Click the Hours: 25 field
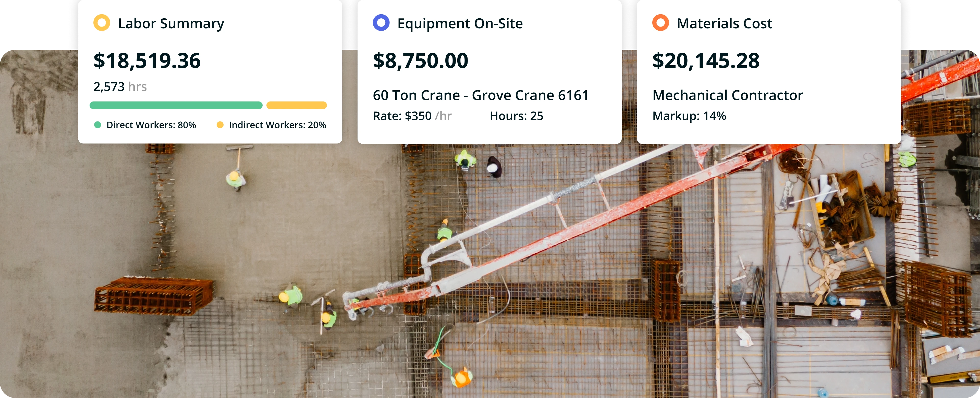The image size is (980, 398). tap(516, 116)
